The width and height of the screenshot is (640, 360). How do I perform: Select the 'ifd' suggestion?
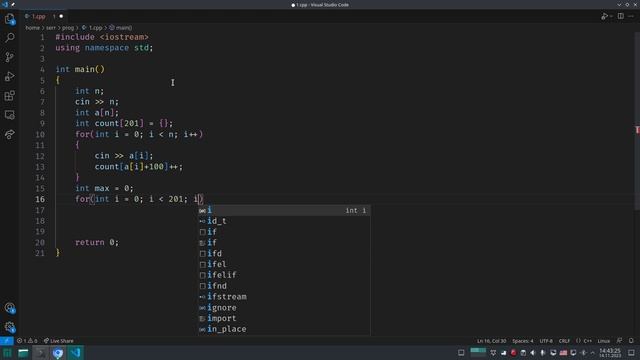(284, 253)
